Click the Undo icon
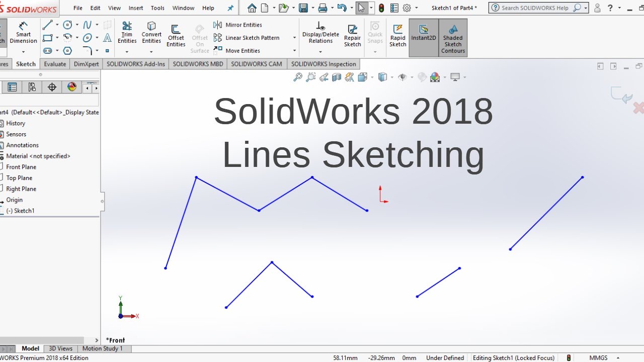This screenshot has width=644, height=362. [342, 8]
